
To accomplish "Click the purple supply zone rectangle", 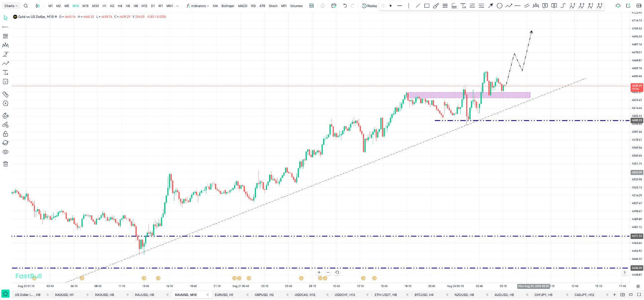I will pos(468,95).
